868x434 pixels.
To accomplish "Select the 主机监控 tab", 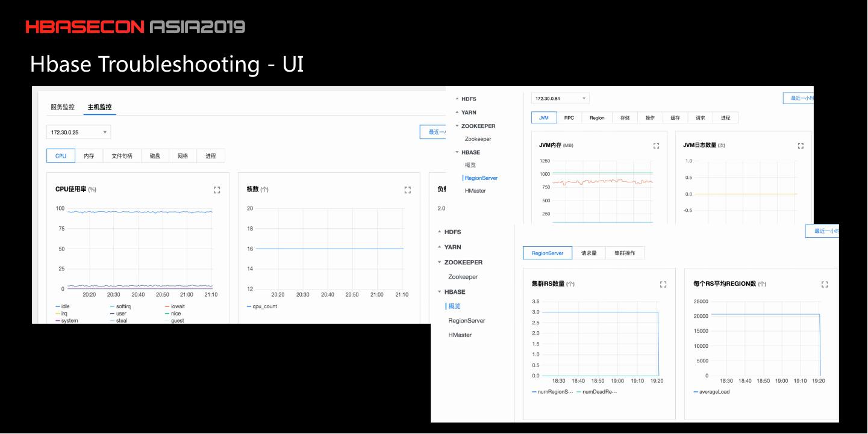I will pyautogui.click(x=99, y=107).
